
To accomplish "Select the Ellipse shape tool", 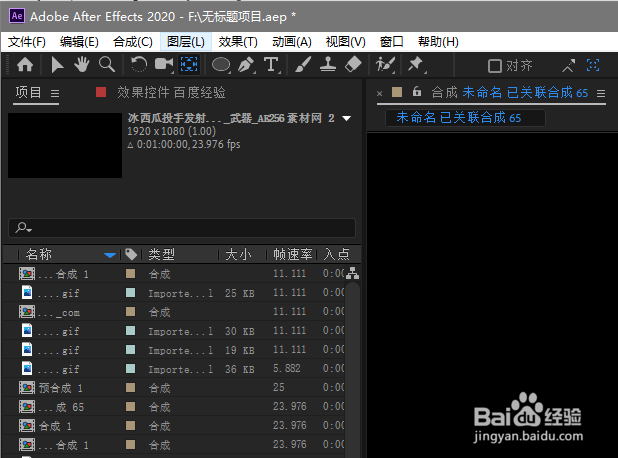I will coord(221,65).
